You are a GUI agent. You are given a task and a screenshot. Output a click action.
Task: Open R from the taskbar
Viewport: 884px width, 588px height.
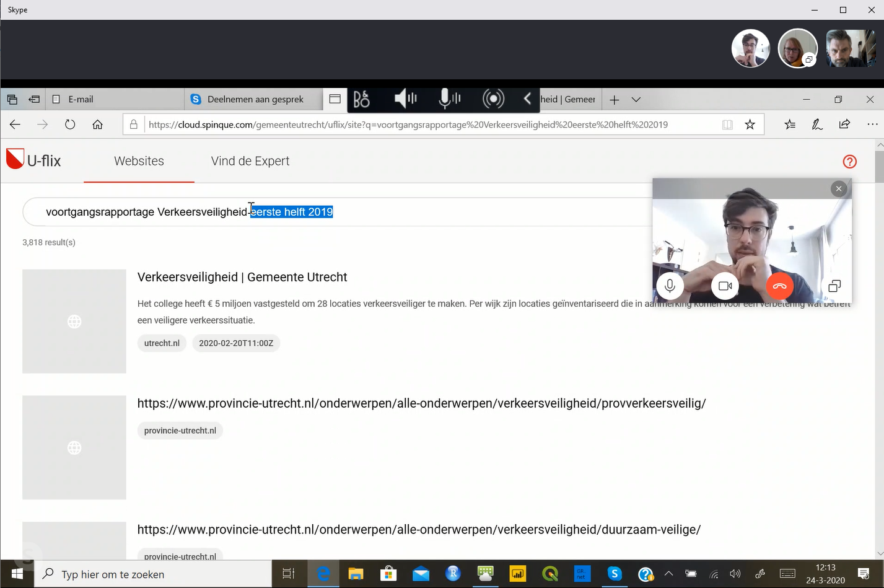[x=453, y=574]
